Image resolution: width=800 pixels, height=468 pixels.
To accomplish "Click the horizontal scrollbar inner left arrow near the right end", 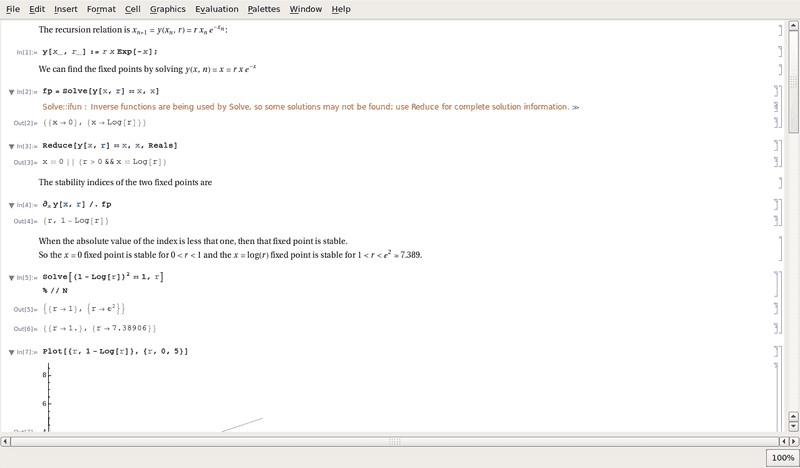I will click(784, 441).
